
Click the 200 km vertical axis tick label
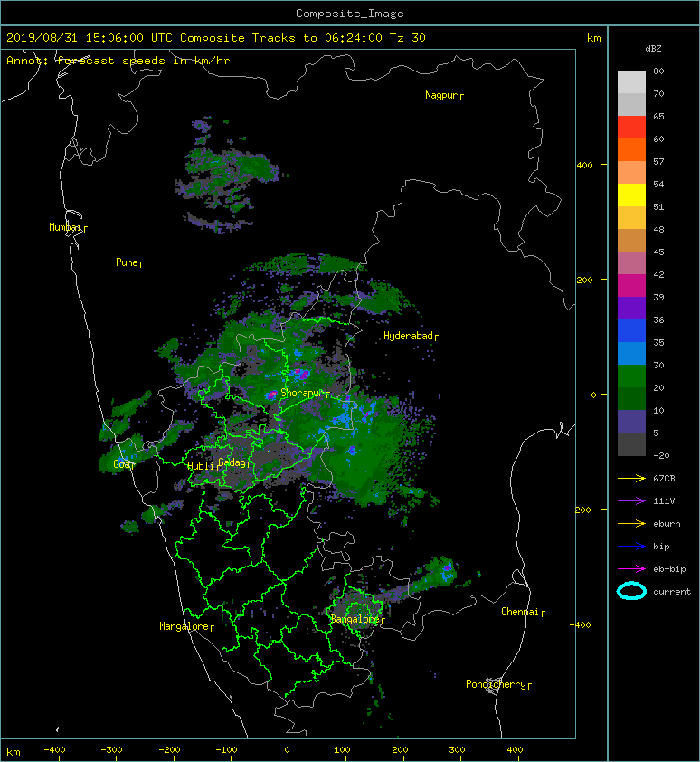click(x=585, y=281)
